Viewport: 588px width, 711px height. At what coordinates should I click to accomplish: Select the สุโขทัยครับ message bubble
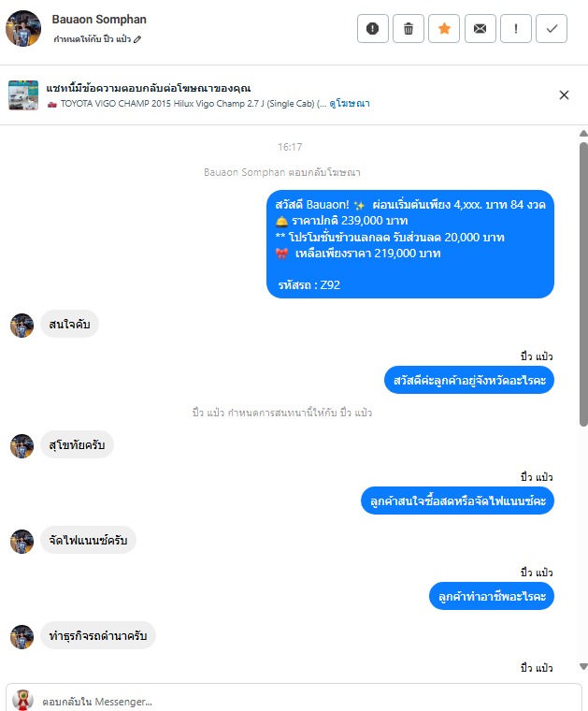click(77, 444)
